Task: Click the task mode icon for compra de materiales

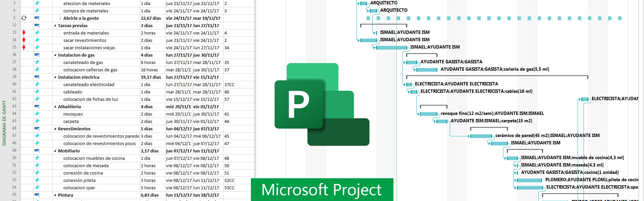Action: click(37, 11)
